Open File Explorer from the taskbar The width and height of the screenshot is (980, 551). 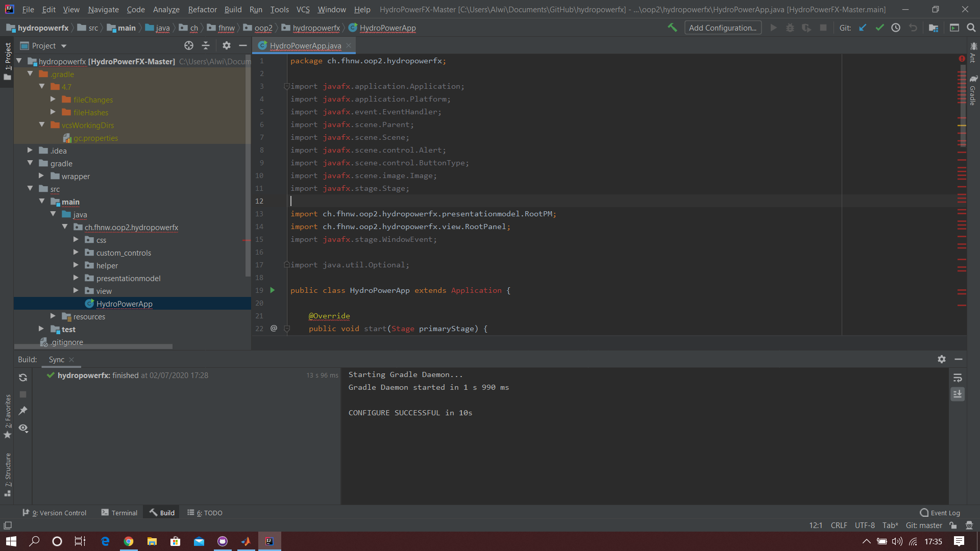click(152, 541)
